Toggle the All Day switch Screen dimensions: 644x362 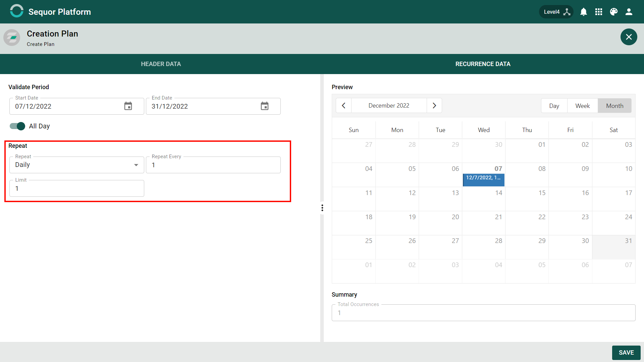pos(17,126)
